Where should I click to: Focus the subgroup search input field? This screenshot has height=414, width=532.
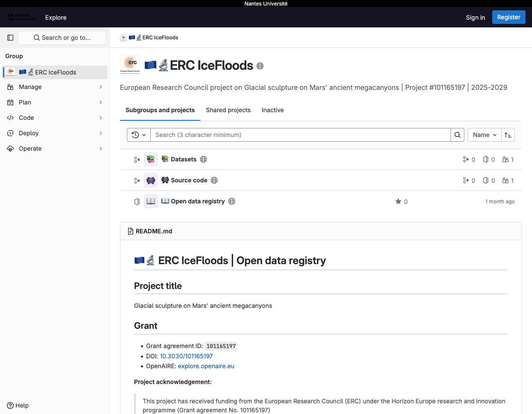301,135
